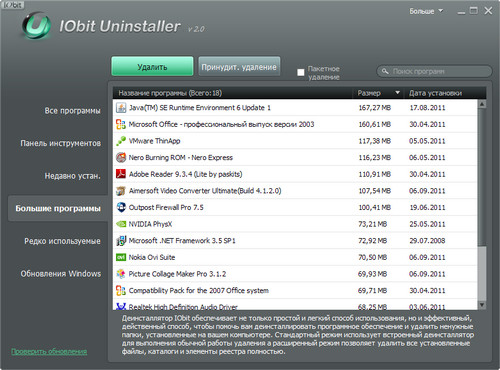The height and width of the screenshot is (370, 500).
Task: Click the 19.06.2011 install date
Action: pyautogui.click(x=427, y=207)
